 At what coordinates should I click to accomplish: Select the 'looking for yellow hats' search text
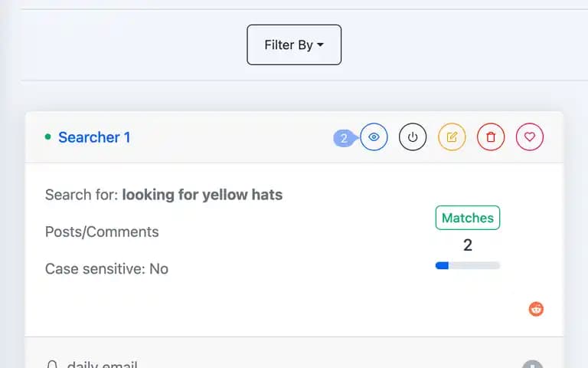coord(202,195)
